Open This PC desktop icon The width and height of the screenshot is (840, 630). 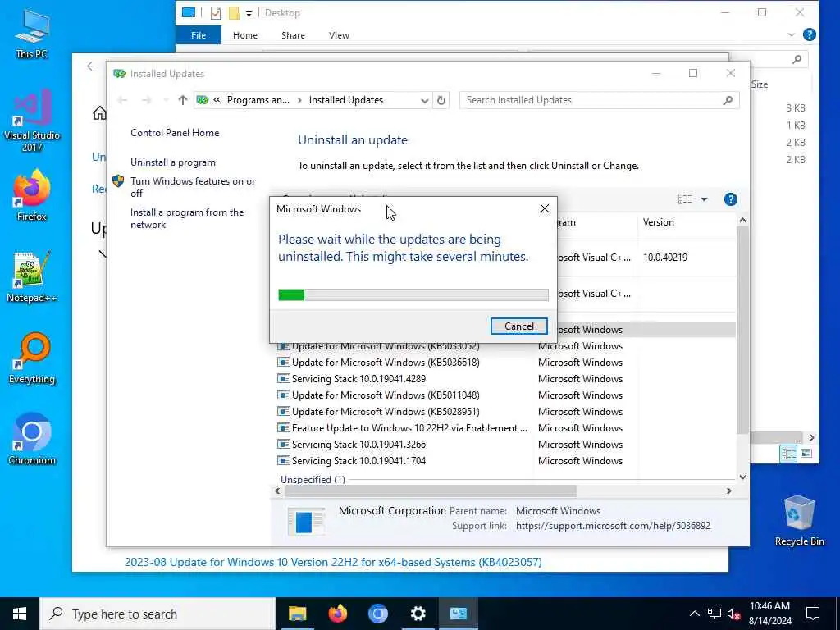click(32, 33)
